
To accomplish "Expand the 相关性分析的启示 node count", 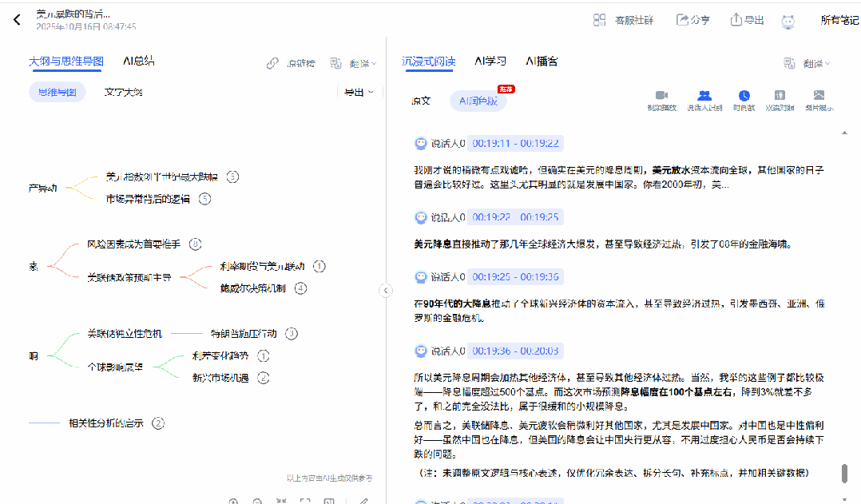I will 158,423.
